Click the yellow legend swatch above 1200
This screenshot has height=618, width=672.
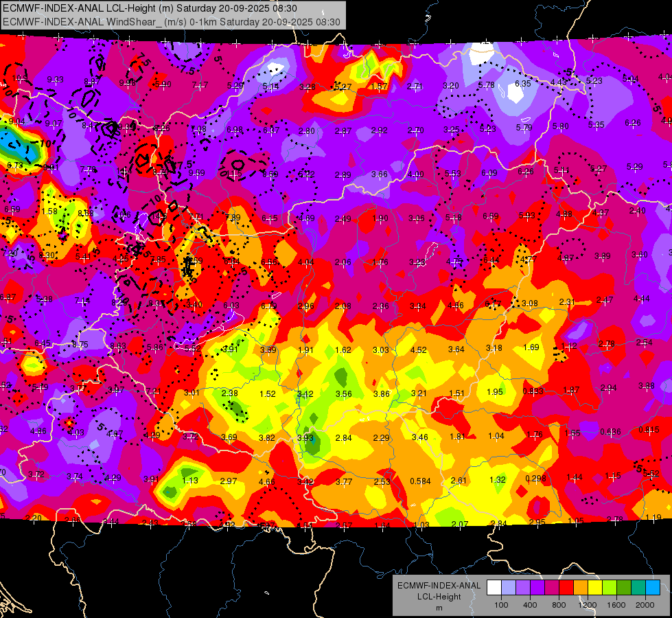click(x=595, y=588)
